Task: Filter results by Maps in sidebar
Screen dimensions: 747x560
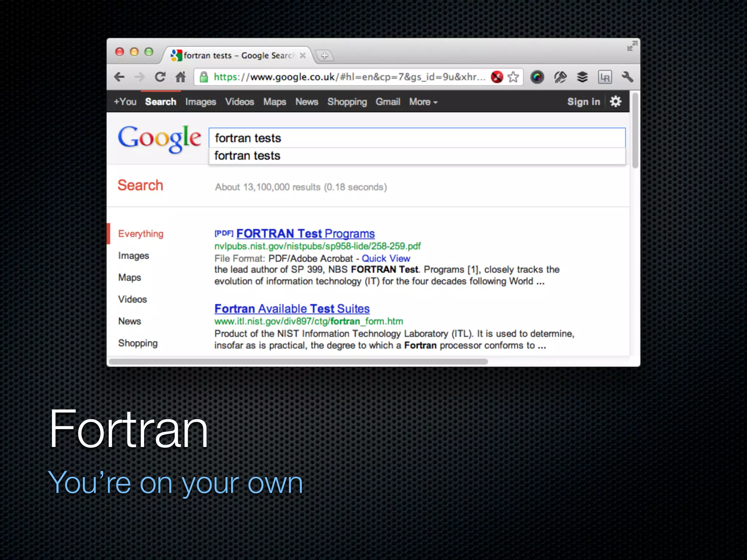Action: [x=129, y=277]
